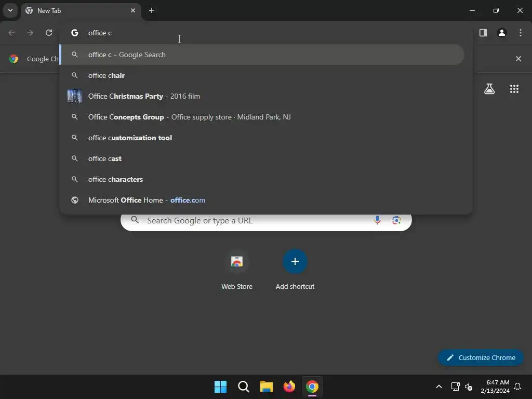Restore down the Chrome window

point(496,10)
